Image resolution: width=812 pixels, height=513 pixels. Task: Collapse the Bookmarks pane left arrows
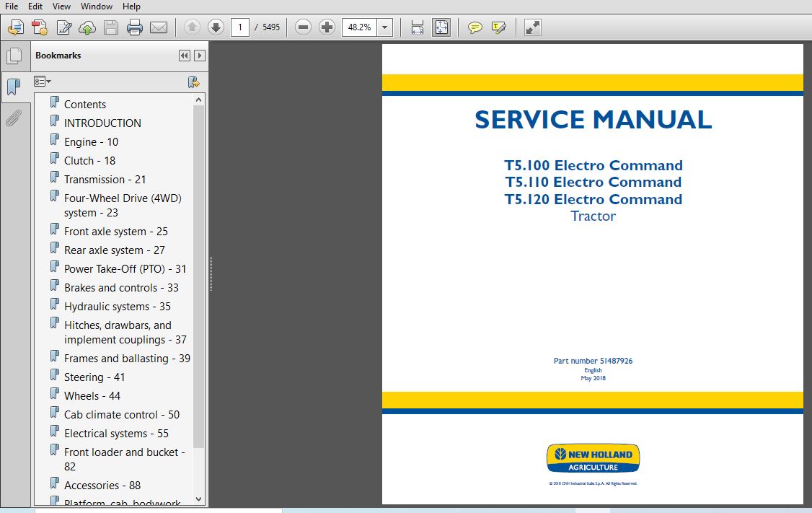pos(185,56)
